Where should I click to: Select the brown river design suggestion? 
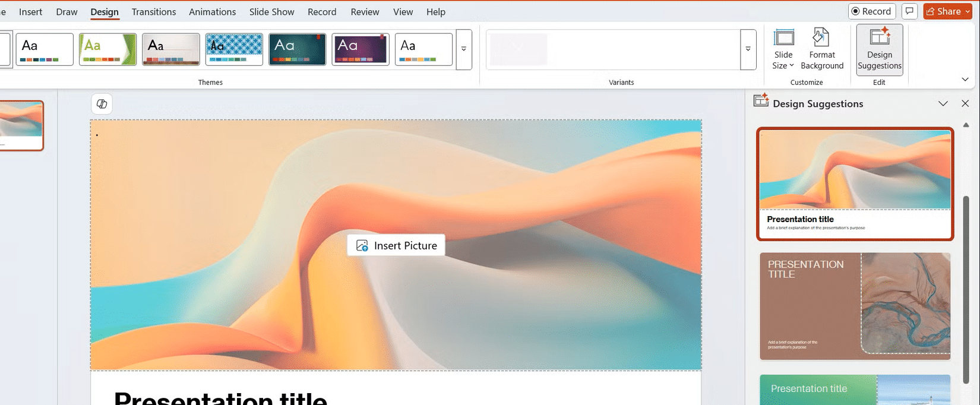855,306
